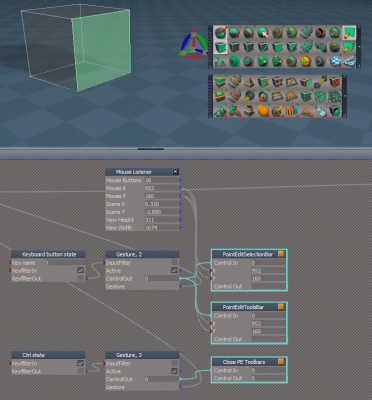Screen dimensions: 372x400
Task: Select the blue checkered sphere icon
Action: click(335, 61)
